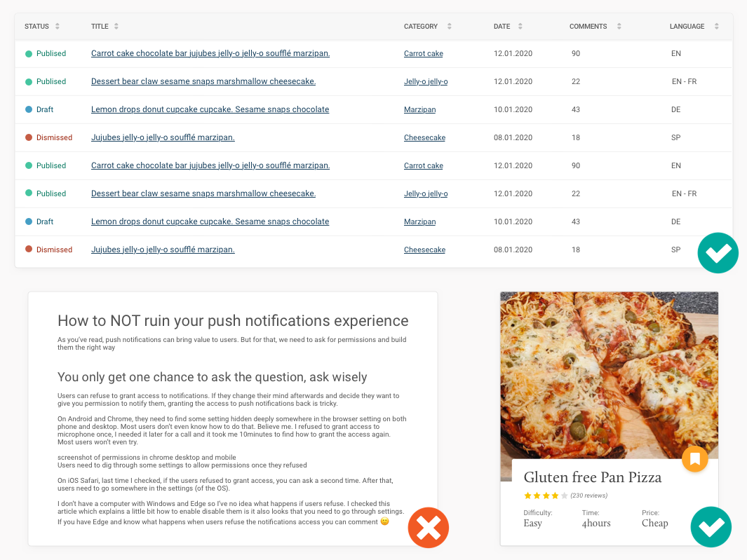Viewport: 747px width, 560px height.
Task: Click the green checkmark on the pizza card
Action: pyautogui.click(x=711, y=527)
